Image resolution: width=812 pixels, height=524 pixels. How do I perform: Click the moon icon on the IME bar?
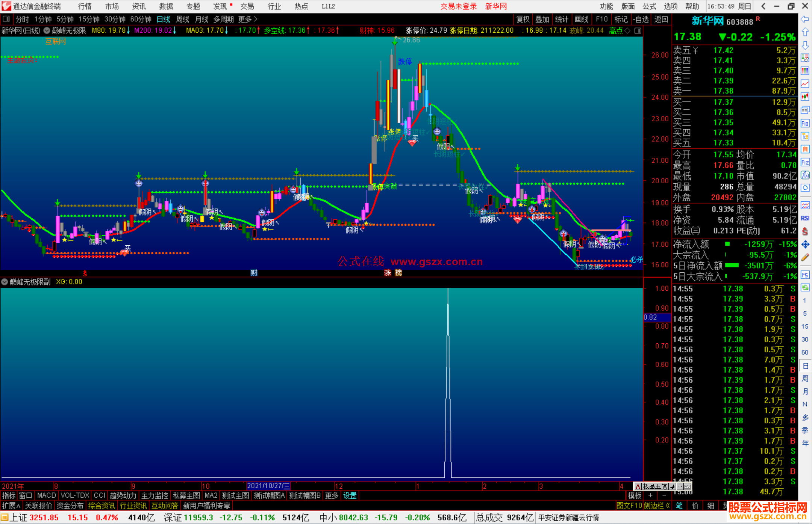673,486
